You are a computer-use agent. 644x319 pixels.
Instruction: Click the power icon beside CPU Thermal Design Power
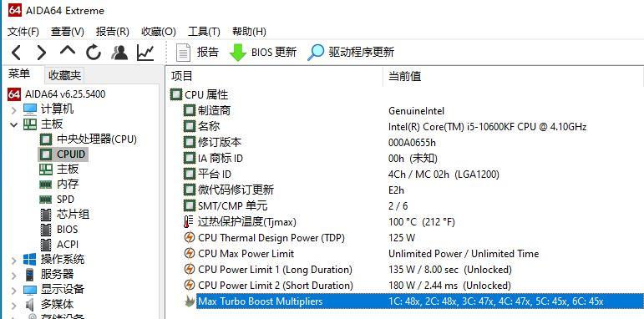point(189,238)
